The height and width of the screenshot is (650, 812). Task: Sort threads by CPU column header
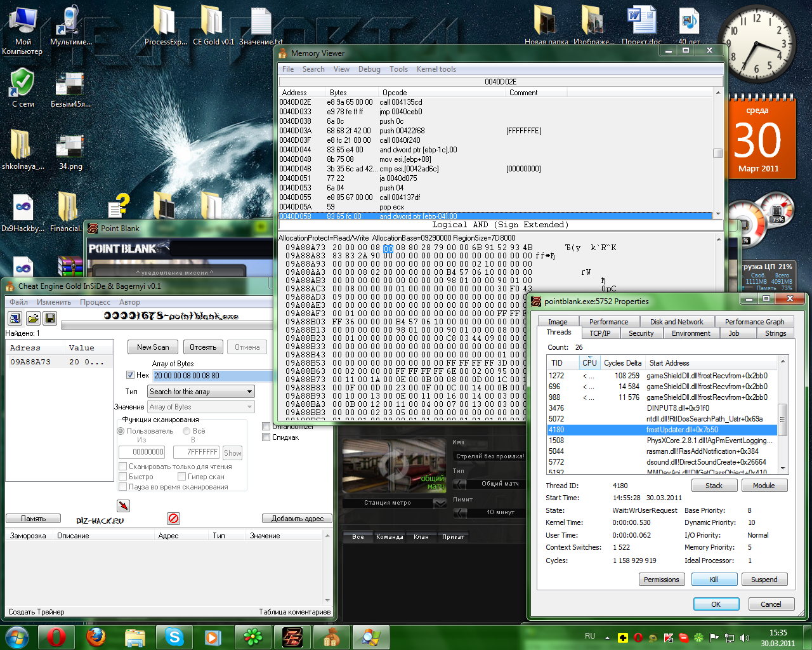pos(589,363)
